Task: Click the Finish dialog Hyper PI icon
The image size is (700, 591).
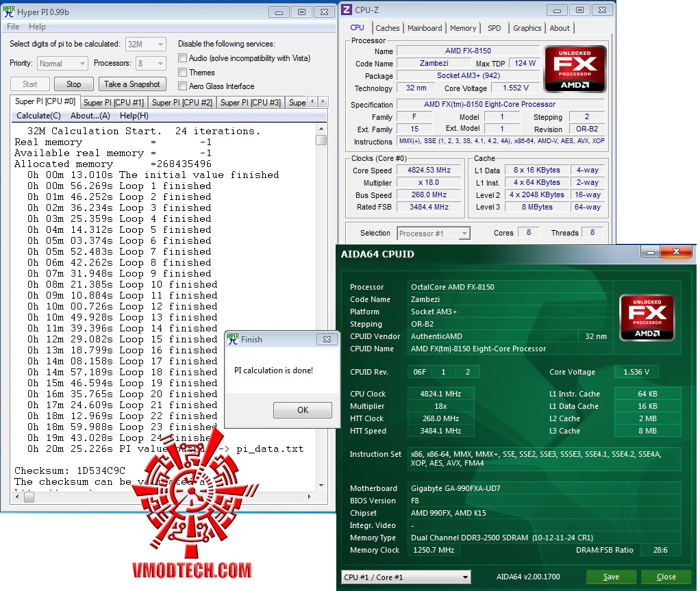Action: point(233,339)
